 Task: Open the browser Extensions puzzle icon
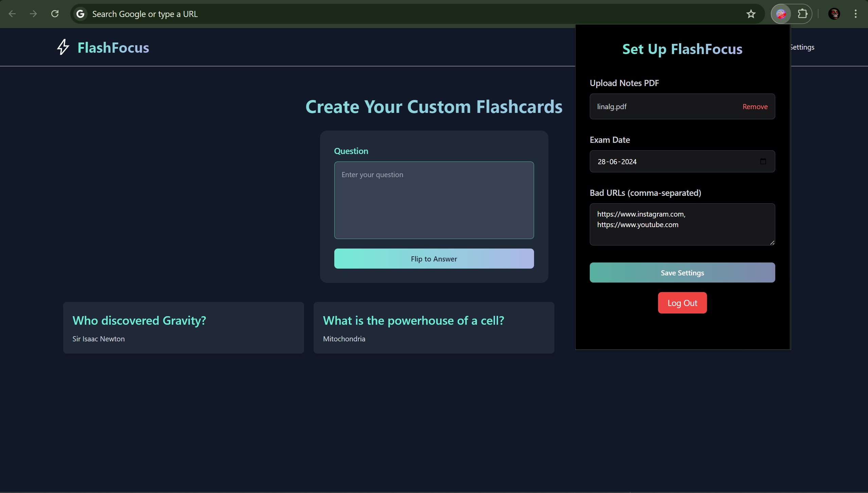click(802, 14)
